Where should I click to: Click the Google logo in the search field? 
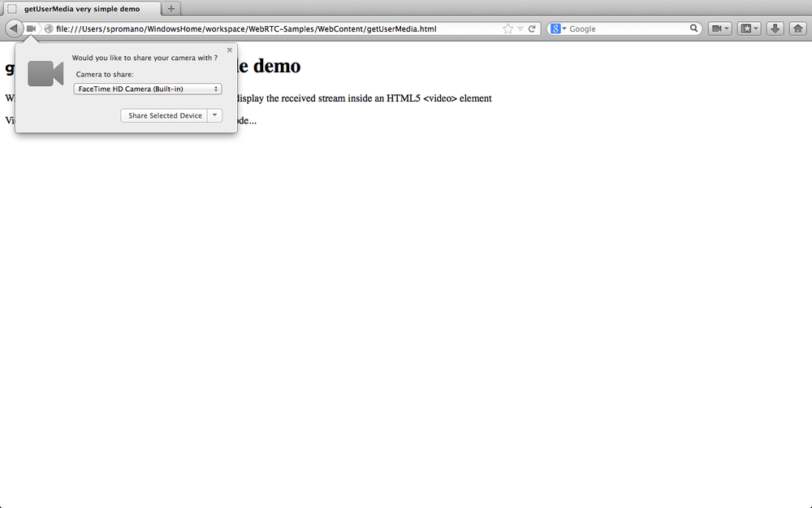coord(554,28)
